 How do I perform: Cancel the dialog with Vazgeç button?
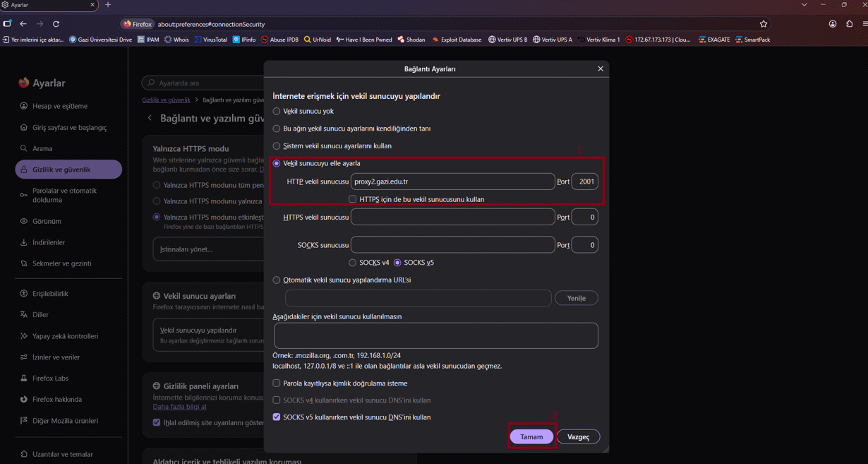(x=579, y=436)
